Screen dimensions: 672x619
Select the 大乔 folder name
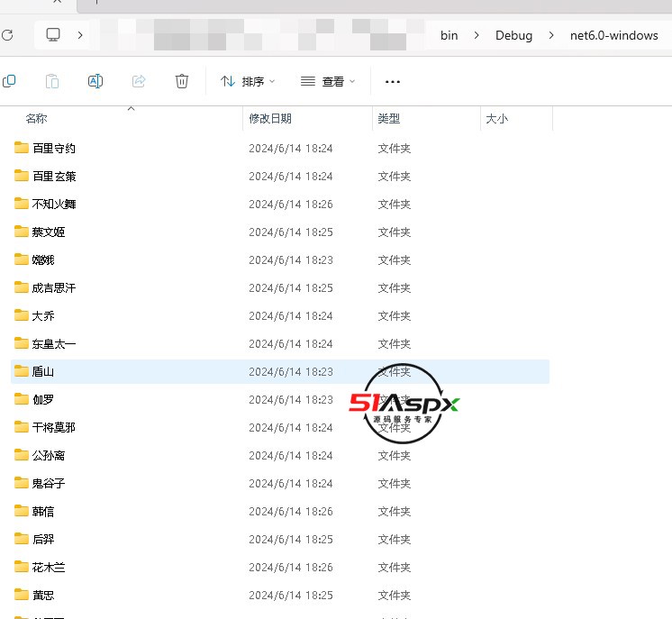coord(43,316)
